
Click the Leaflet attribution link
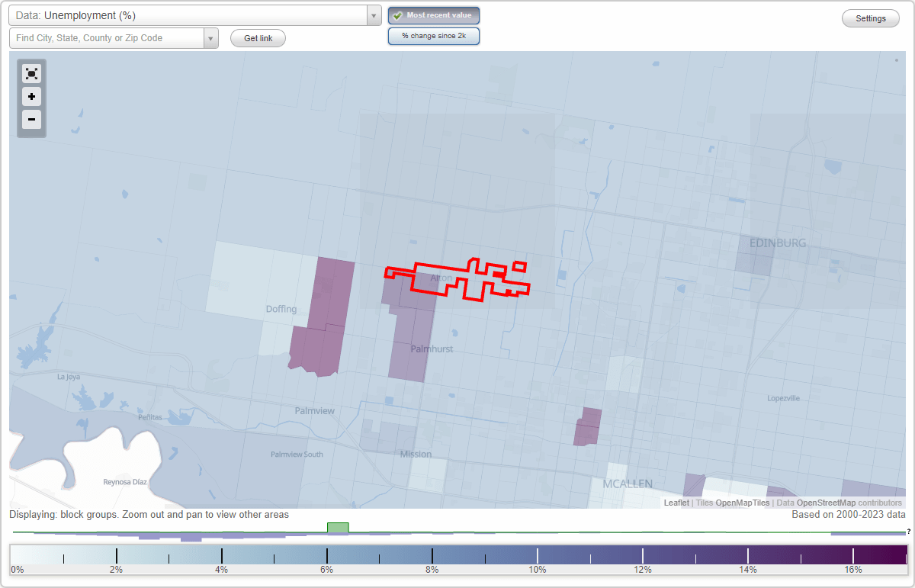click(x=676, y=503)
